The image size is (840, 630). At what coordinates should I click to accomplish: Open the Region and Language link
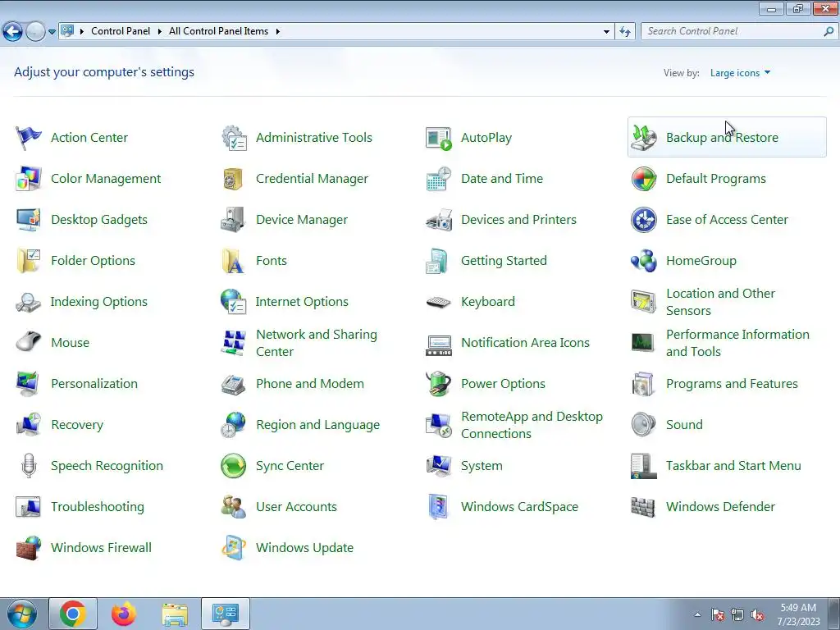pyautogui.click(x=317, y=425)
